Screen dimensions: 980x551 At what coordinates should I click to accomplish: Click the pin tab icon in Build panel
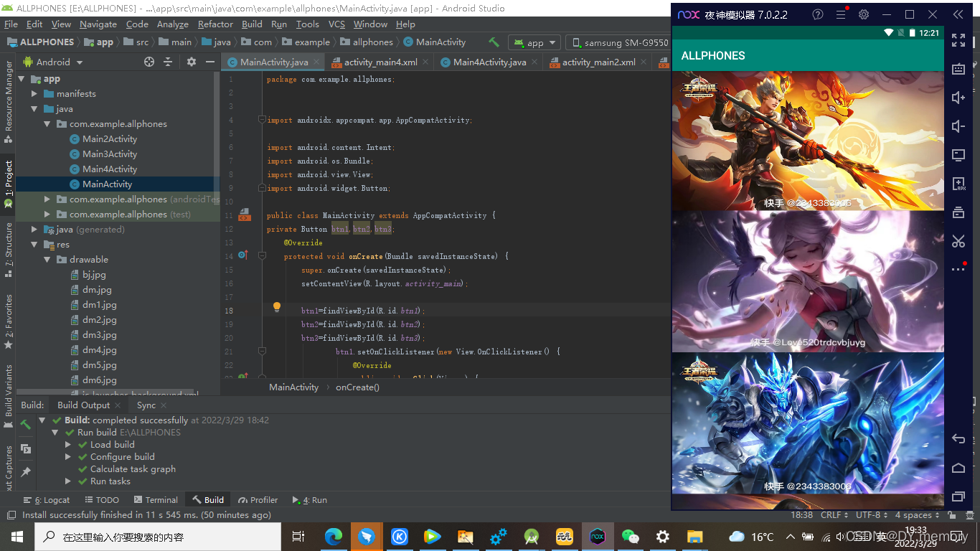[26, 472]
